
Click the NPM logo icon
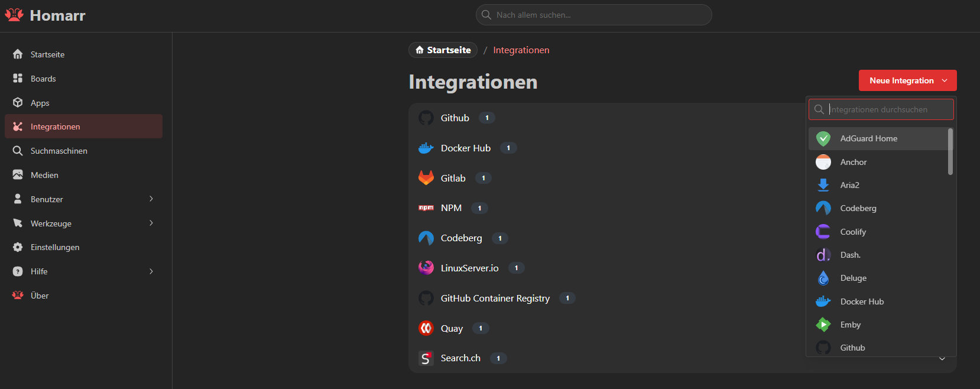[x=426, y=208]
